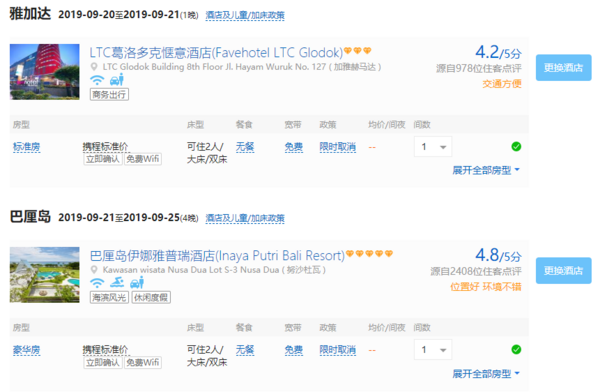The width and height of the screenshot is (600, 392).
Task: Open the Favehotel LTC Glodok hotel title link
Action: point(216,52)
